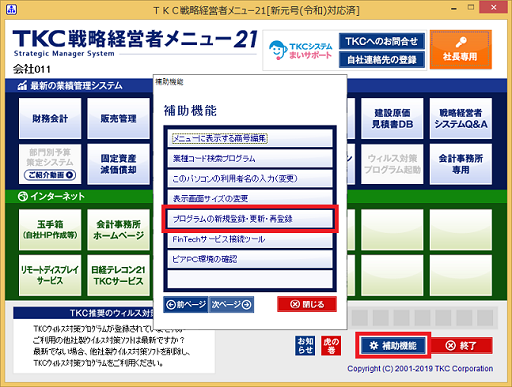512x387 pixels.
Task: Click 補助機能 gear button
Action: 393,346
